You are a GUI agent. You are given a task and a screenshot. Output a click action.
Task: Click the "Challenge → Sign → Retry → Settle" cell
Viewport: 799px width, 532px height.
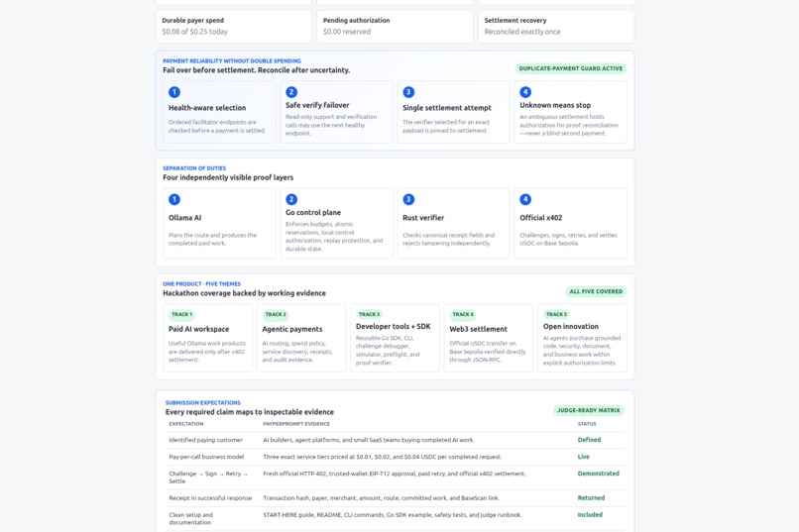208,478
